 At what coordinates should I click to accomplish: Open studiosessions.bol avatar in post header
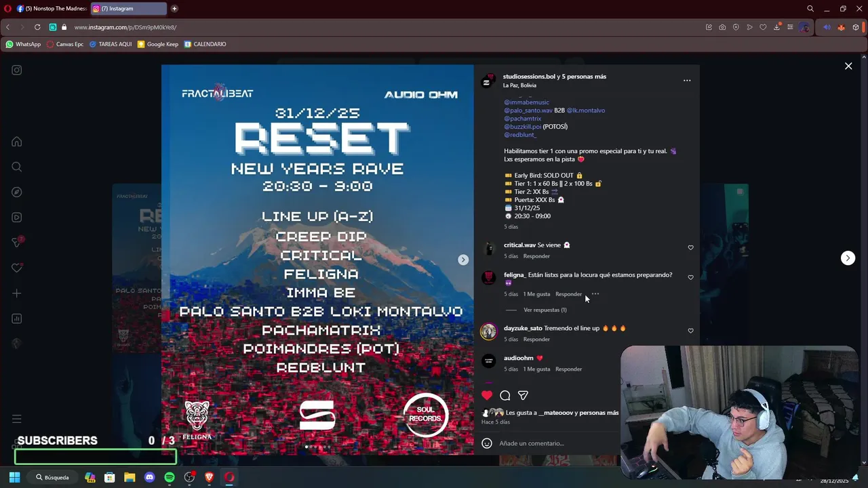pyautogui.click(x=487, y=81)
